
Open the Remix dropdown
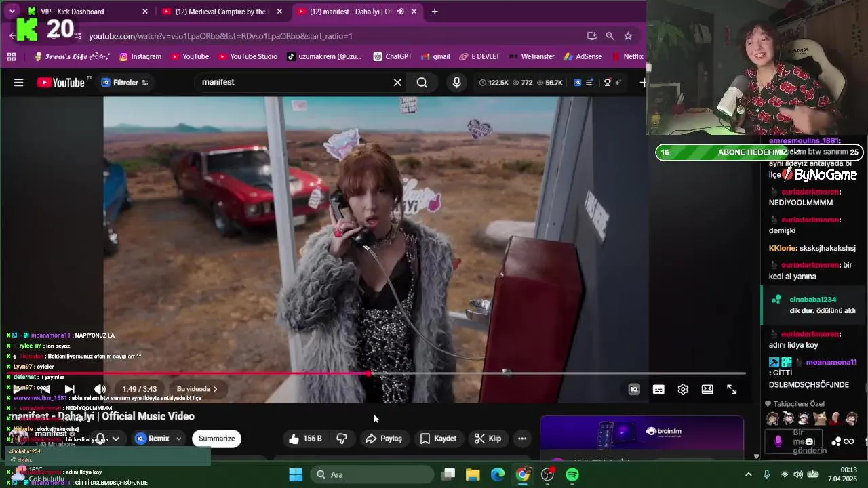[179, 439]
